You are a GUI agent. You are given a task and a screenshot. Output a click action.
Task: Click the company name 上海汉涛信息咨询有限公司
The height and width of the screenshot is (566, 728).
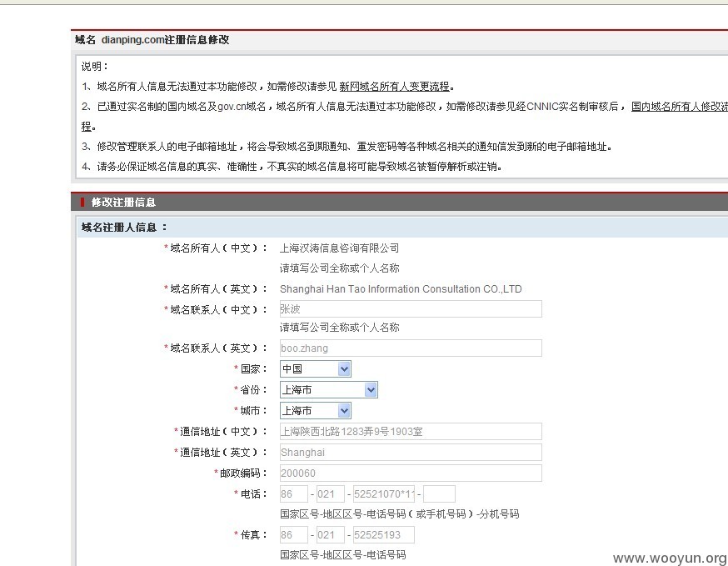point(339,248)
